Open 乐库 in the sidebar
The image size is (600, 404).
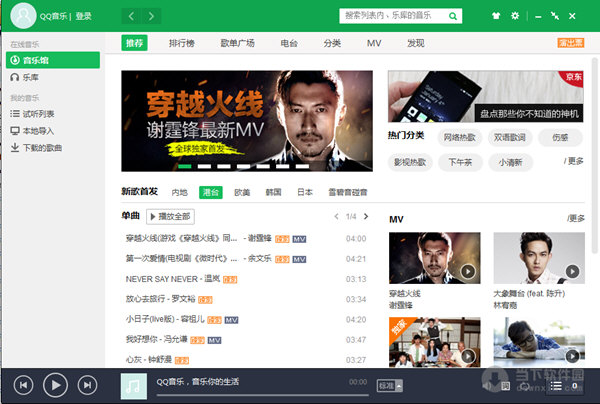25,77
